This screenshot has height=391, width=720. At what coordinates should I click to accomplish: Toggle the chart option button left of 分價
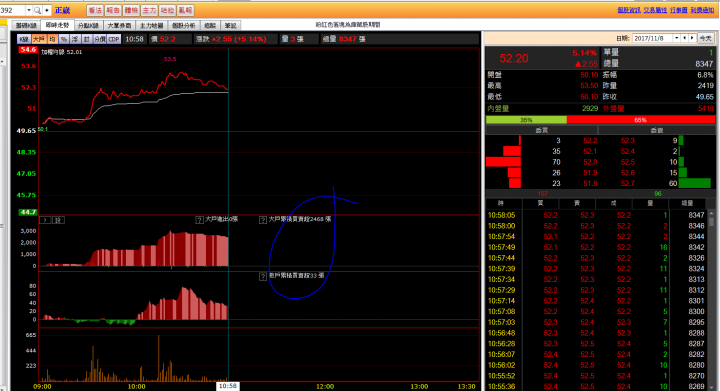point(86,39)
